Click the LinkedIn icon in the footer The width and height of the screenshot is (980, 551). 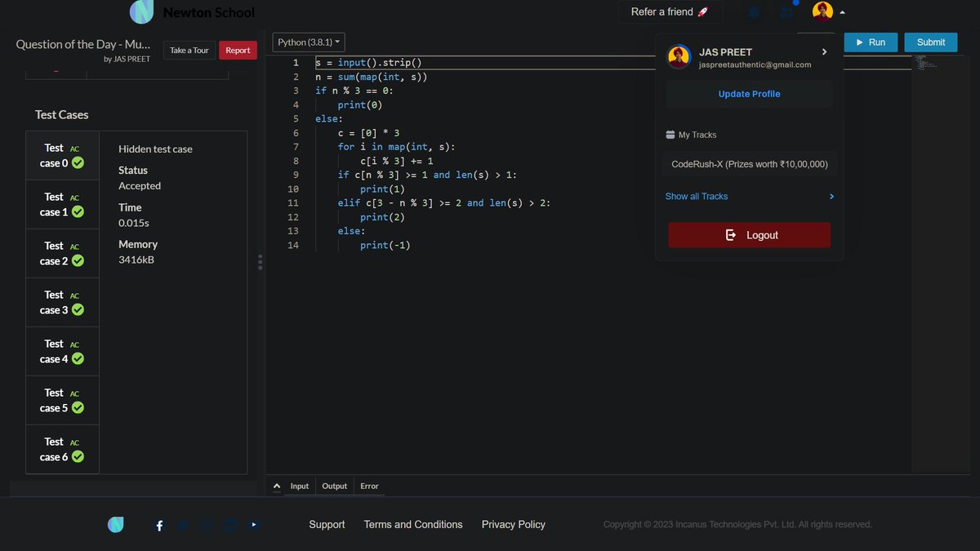229,525
